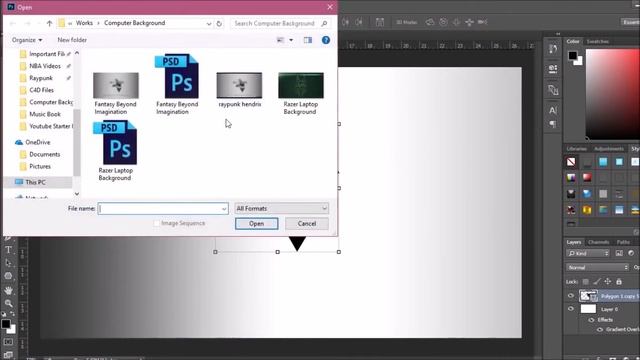Pick a color in the red color field

tap(613, 94)
